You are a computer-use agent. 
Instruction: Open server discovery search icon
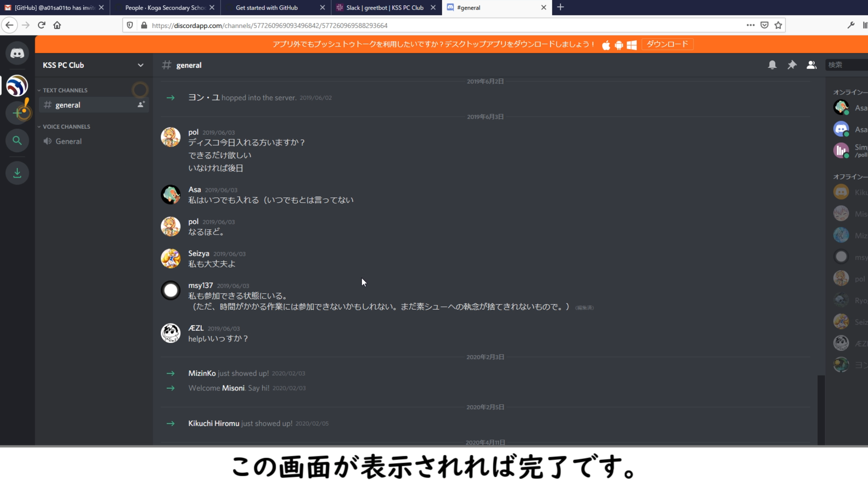pyautogui.click(x=17, y=141)
